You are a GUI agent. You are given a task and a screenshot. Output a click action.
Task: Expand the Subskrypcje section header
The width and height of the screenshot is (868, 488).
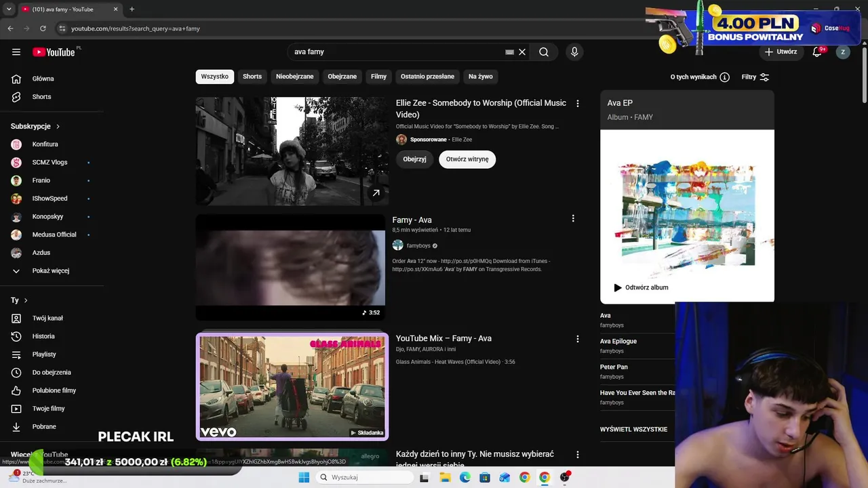tap(36, 126)
